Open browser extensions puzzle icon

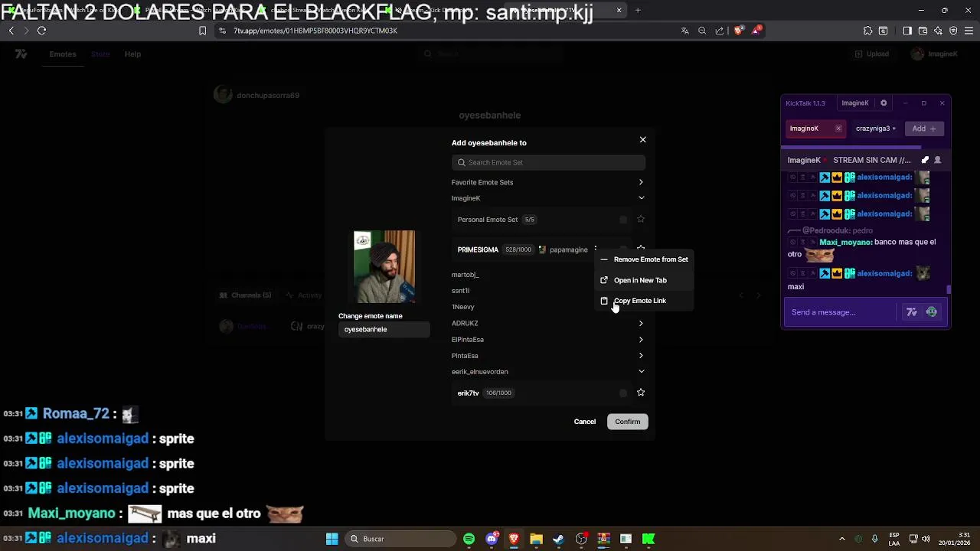coord(867,31)
